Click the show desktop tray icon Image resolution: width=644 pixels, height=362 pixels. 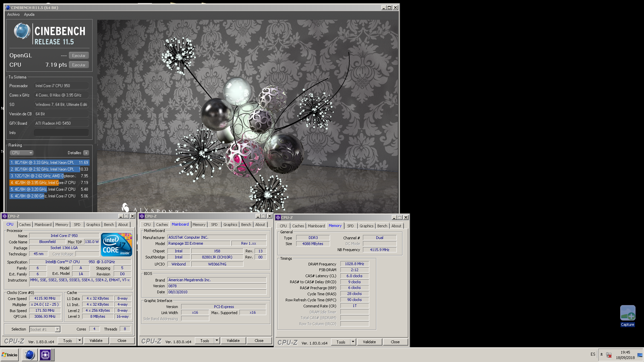pos(640,355)
